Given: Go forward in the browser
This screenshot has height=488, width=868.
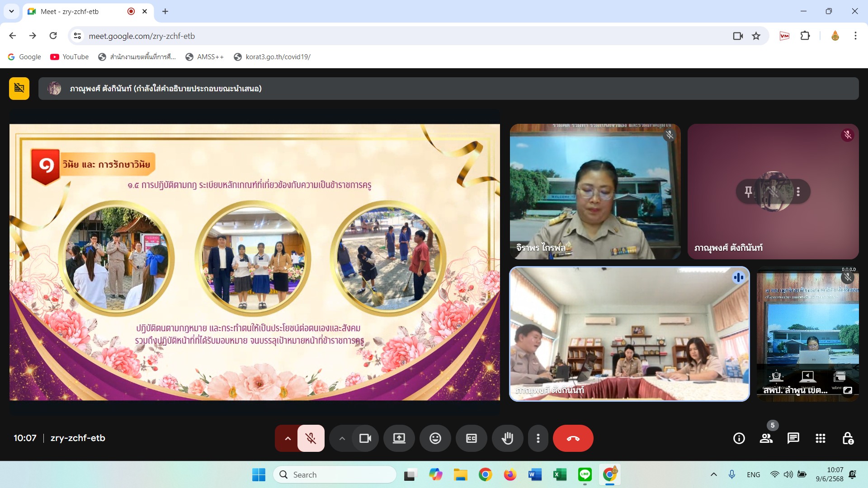Looking at the screenshot, I should (33, 36).
